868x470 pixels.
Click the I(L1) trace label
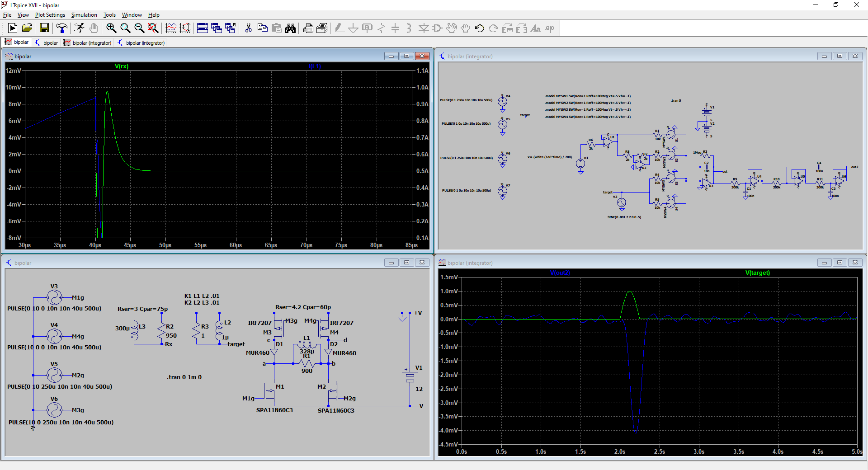click(315, 66)
